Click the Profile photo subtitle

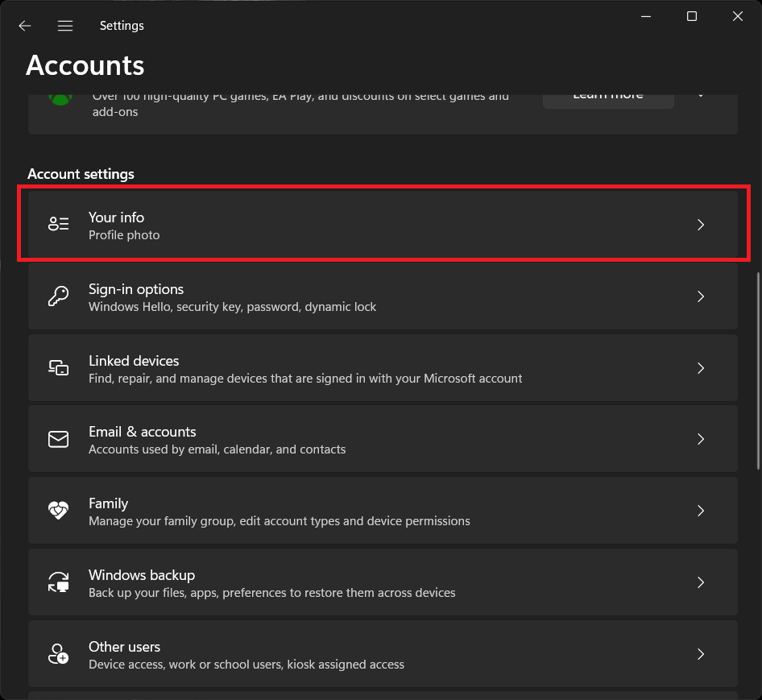click(x=124, y=235)
